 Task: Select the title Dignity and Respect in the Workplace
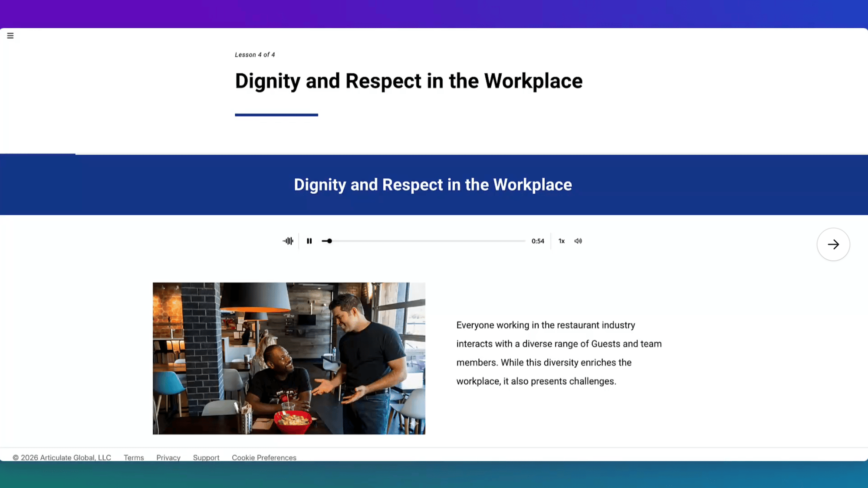click(408, 81)
